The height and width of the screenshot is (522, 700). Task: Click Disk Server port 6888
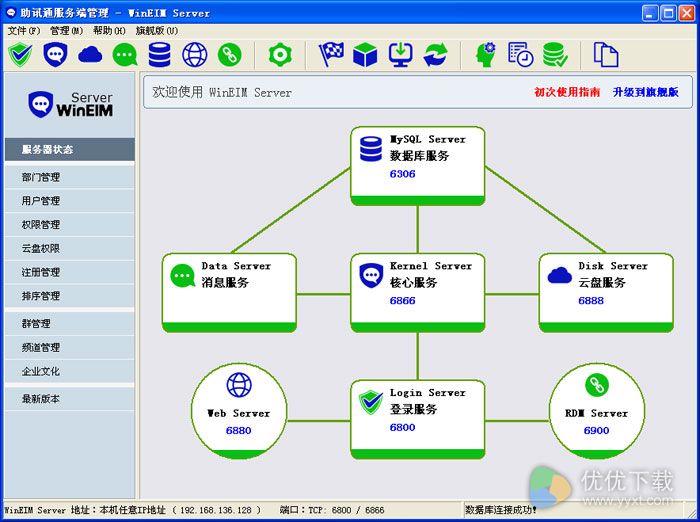[591, 301]
